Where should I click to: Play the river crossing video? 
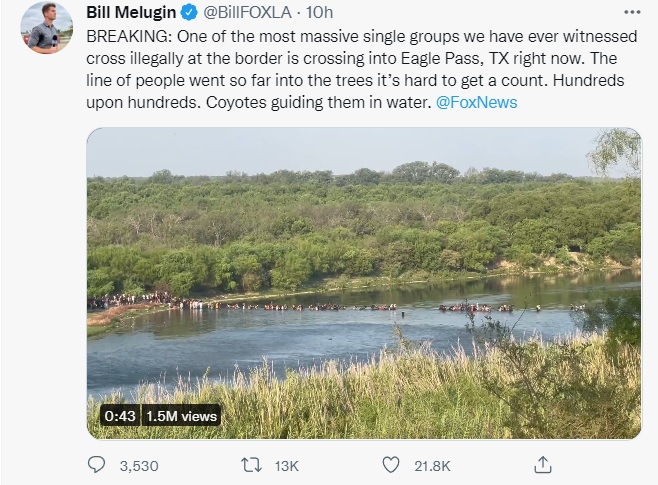(364, 283)
